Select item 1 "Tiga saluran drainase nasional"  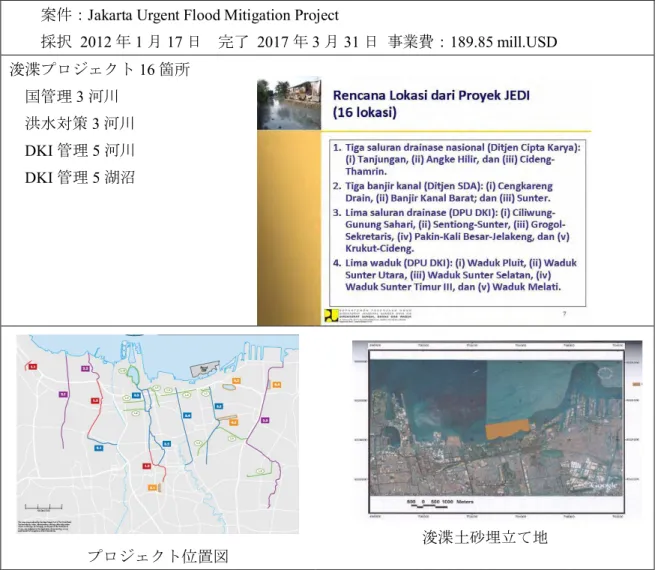tap(457, 159)
